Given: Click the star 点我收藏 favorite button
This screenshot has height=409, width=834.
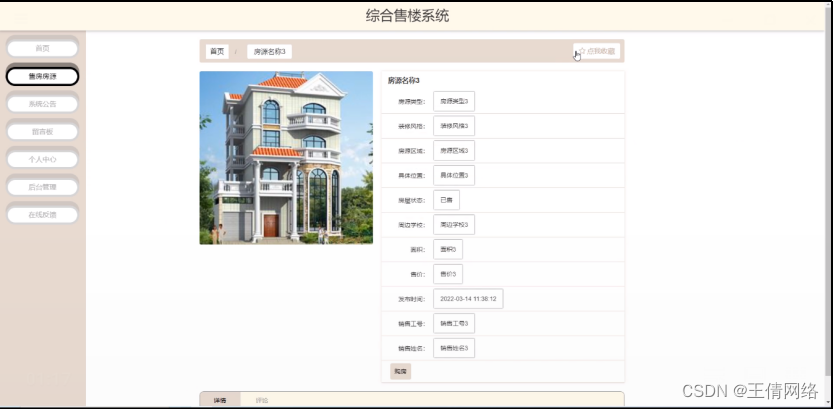Looking at the screenshot, I should pos(597,51).
